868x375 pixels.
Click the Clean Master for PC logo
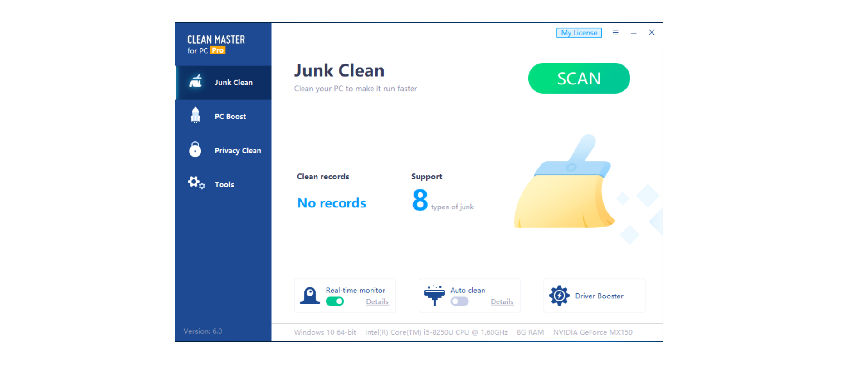click(x=216, y=44)
